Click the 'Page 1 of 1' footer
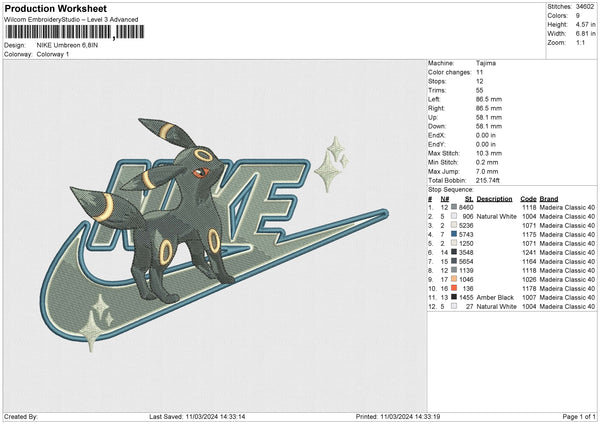The height and width of the screenshot is (424, 600). click(x=579, y=416)
